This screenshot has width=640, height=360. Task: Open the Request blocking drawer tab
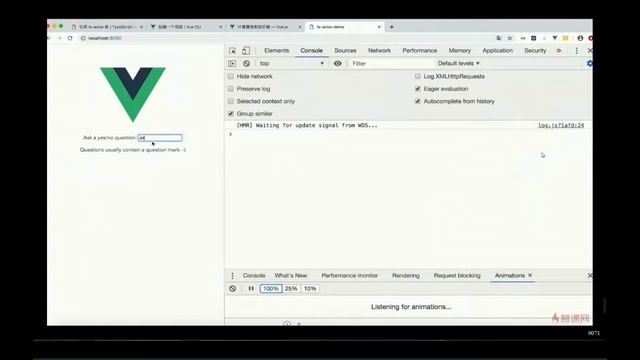click(x=457, y=276)
